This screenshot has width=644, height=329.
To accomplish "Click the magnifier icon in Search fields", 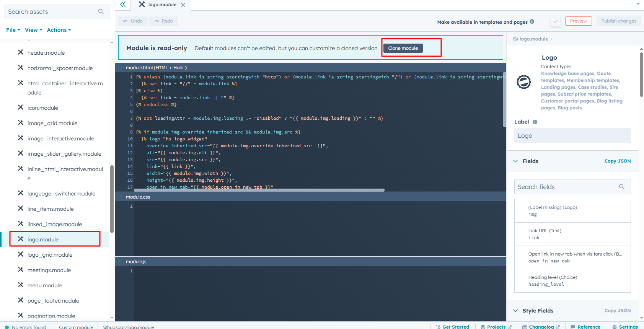I will pyautogui.click(x=622, y=187).
